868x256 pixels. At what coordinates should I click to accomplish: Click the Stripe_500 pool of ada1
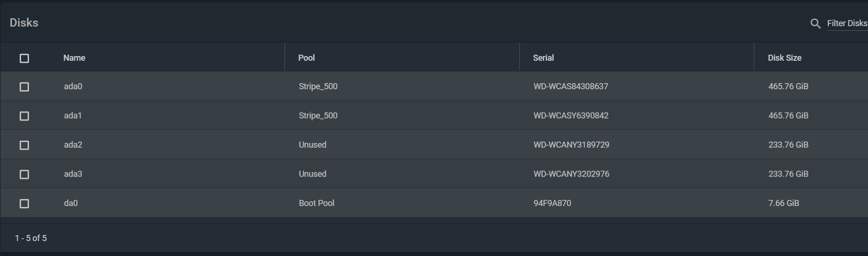(318, 115)
